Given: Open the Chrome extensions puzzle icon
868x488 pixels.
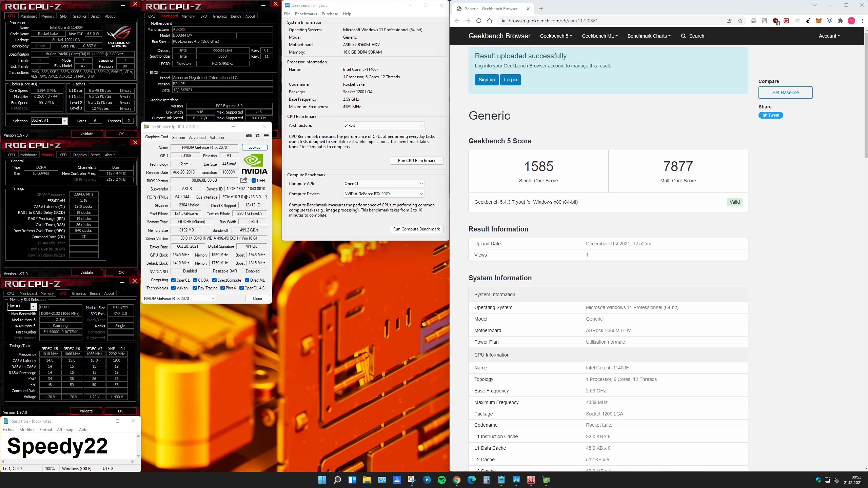Looking at the screenshot, I should [840, 21].
